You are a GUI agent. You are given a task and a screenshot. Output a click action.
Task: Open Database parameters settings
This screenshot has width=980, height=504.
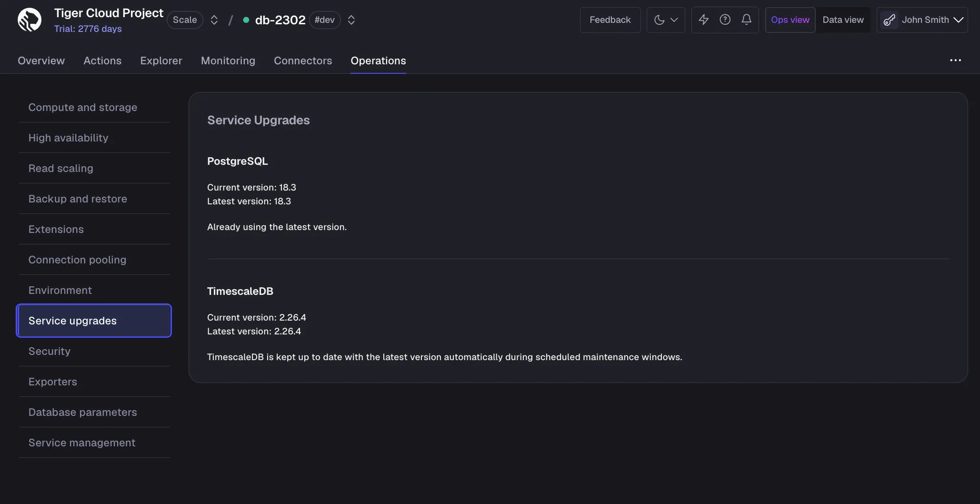point(94,412)
